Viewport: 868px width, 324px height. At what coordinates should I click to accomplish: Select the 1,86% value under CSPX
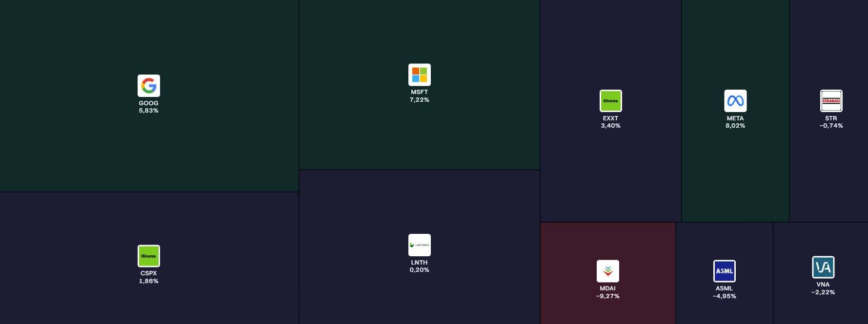point(149,281)
